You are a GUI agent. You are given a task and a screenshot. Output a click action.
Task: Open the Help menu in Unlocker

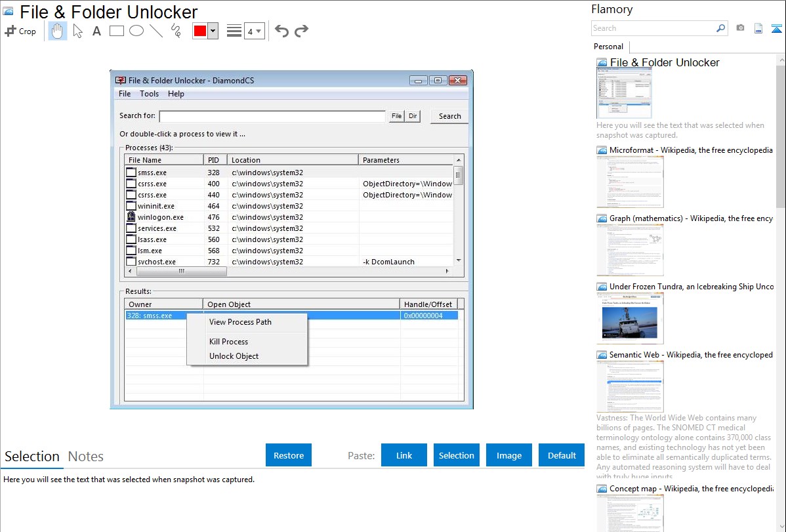176,94
